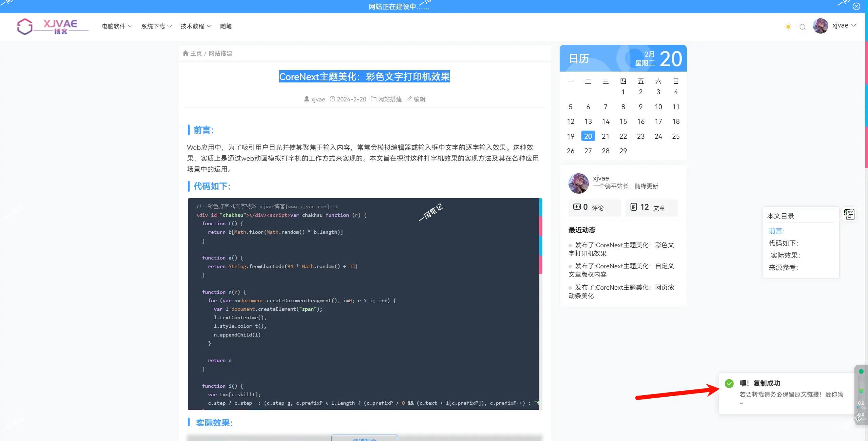Navigate to 主页 via the breadcrumb link
This screenshot has width=868, height=441.
click(196, 53)
